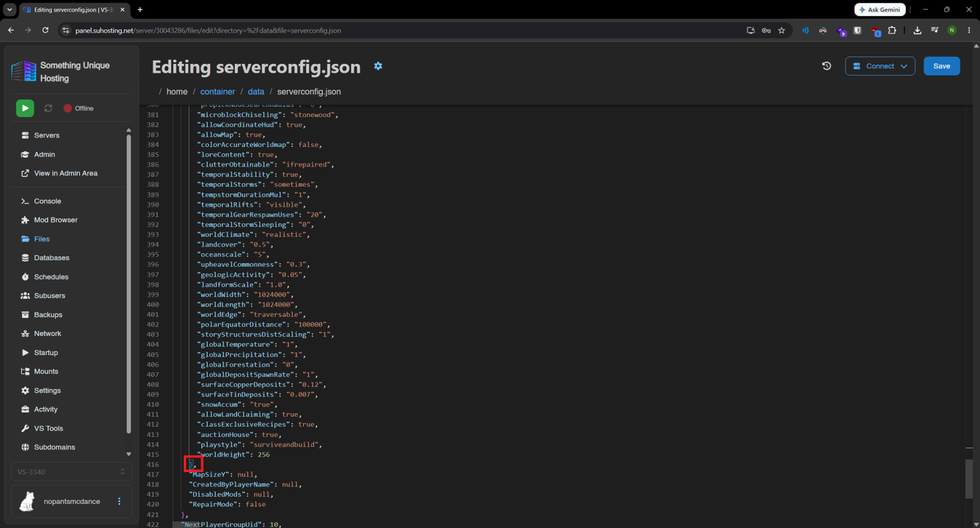Open the Mod Browser page
980x528 pixels.
click(55, 220)
